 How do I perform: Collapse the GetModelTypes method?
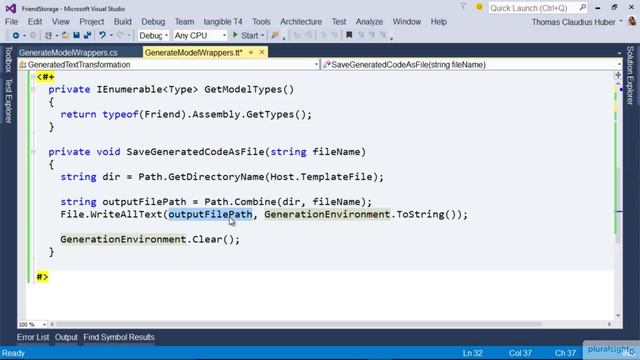point(33,89)
